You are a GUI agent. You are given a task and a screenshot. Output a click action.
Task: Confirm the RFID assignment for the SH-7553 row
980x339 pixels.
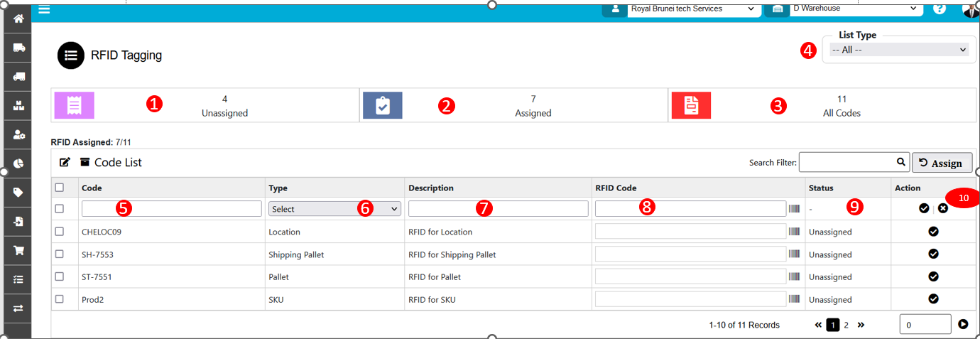tap(933, 254)
